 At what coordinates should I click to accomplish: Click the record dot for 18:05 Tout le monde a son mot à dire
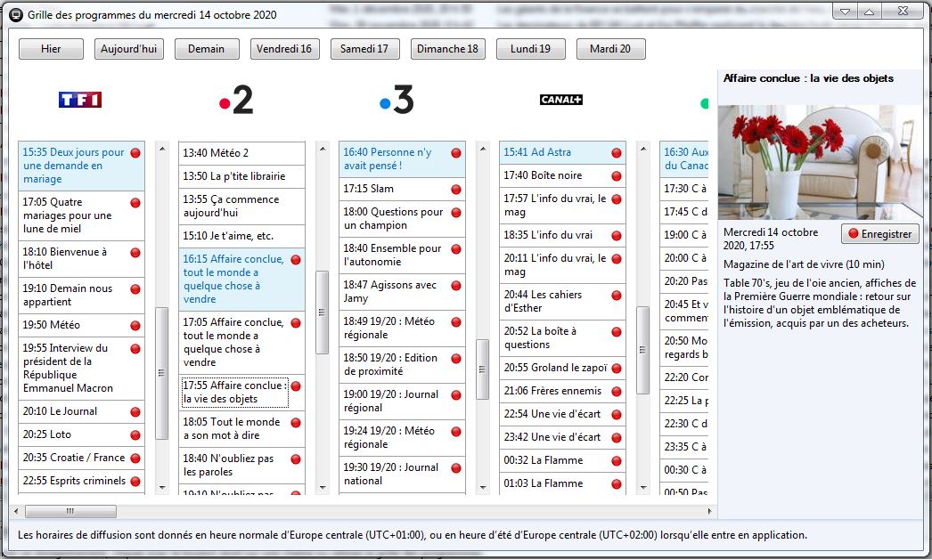coord(296,422)
